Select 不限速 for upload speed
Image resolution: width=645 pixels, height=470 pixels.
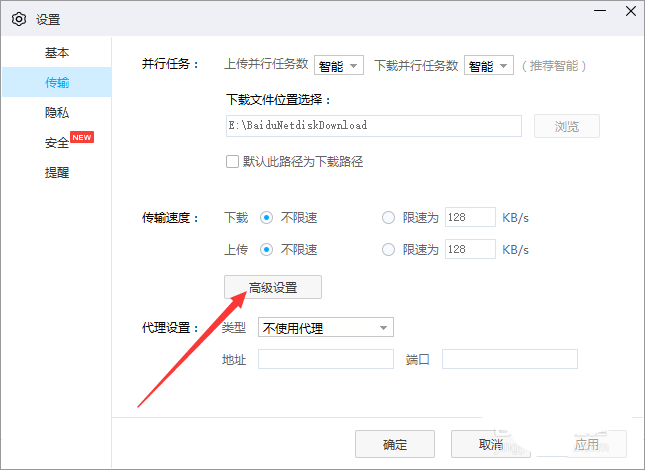pyautogui.click(x=267, y=249)
